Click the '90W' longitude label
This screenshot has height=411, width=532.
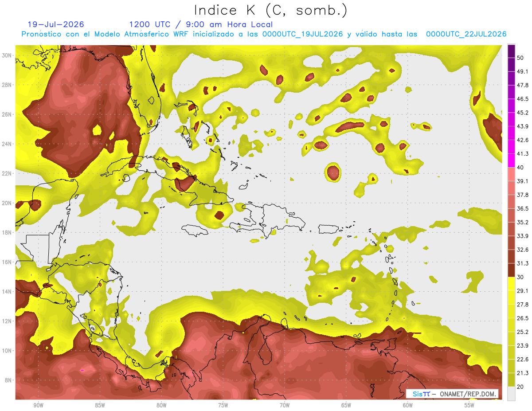tap(38, 405)
